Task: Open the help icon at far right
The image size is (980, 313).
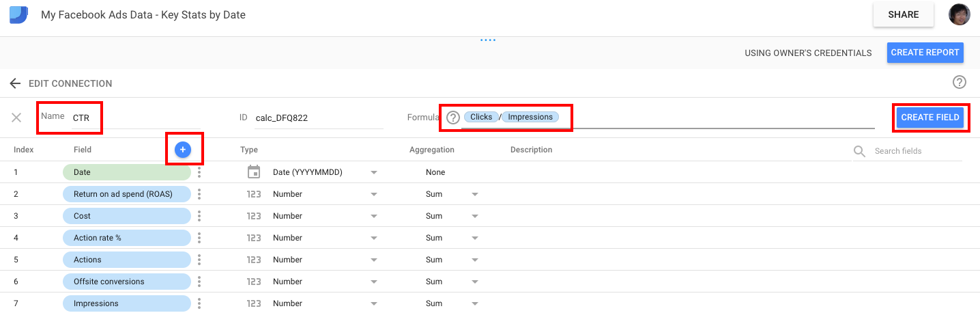Action: (x=960, y=83)
